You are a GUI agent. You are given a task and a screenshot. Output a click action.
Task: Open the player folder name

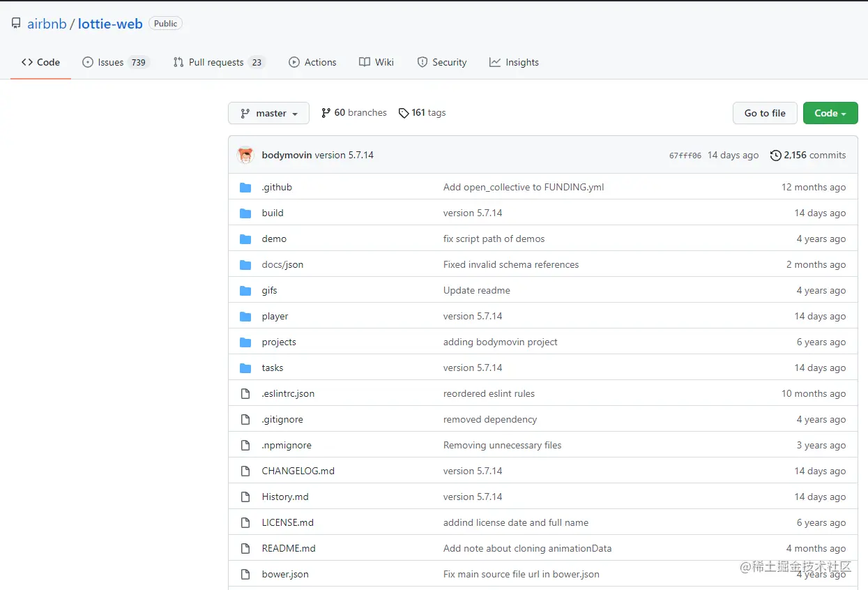tap(275, 317)
